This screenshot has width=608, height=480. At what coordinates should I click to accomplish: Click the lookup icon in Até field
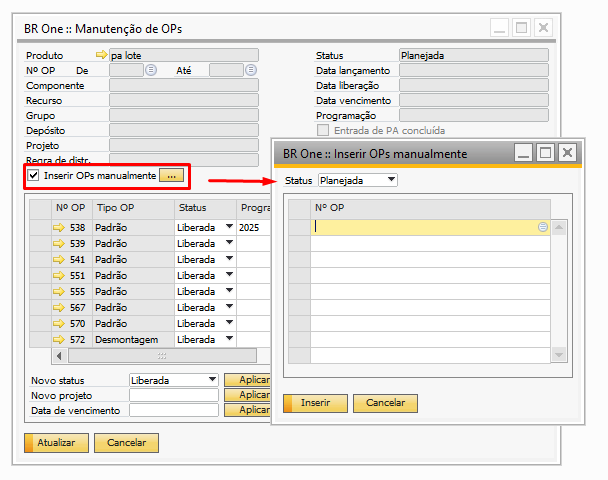[x=251, y=70]
